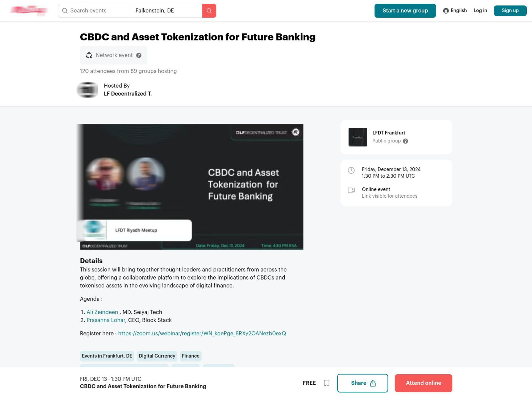This screenshot has height=399, width=532.
Task: Click the question mark toggle next to Network event
Action: coord(139,55)
